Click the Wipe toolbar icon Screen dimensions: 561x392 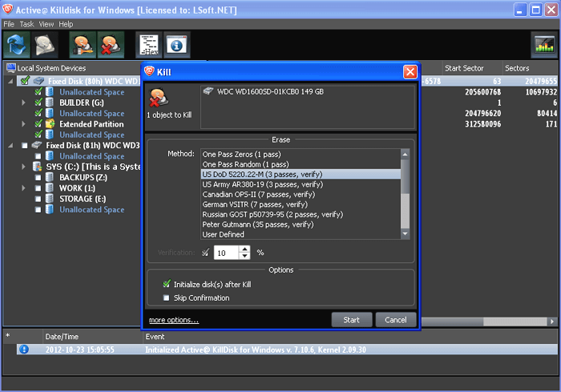pos(81,46)
